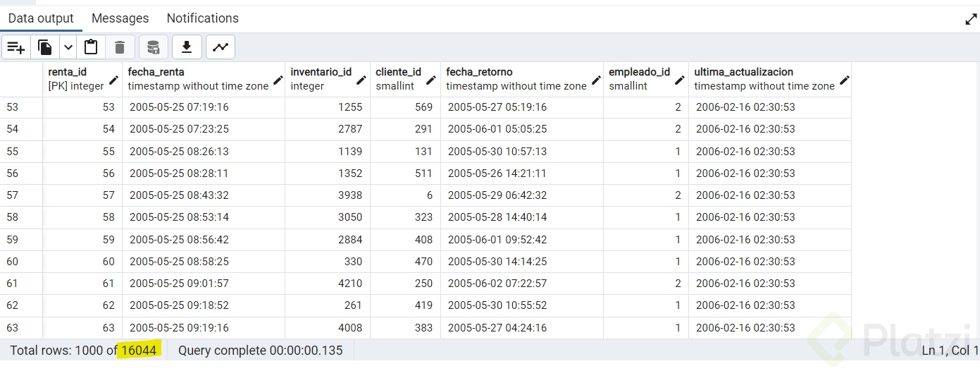
Task: Click the fecha_renta column edit pencil
Action: pyautogui.click(x=278, y=80)
